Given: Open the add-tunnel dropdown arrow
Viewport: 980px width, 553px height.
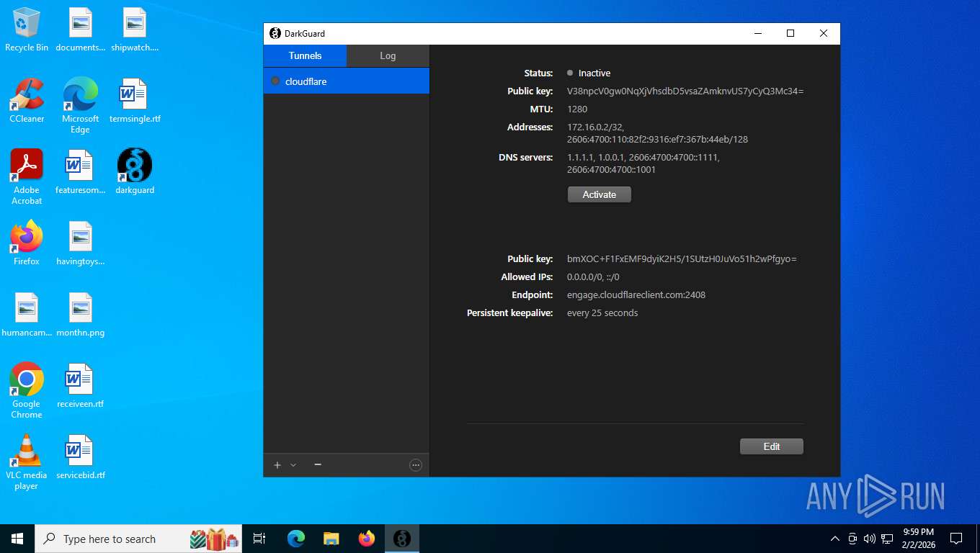Looking at the screenshot, I should (293, 465).
